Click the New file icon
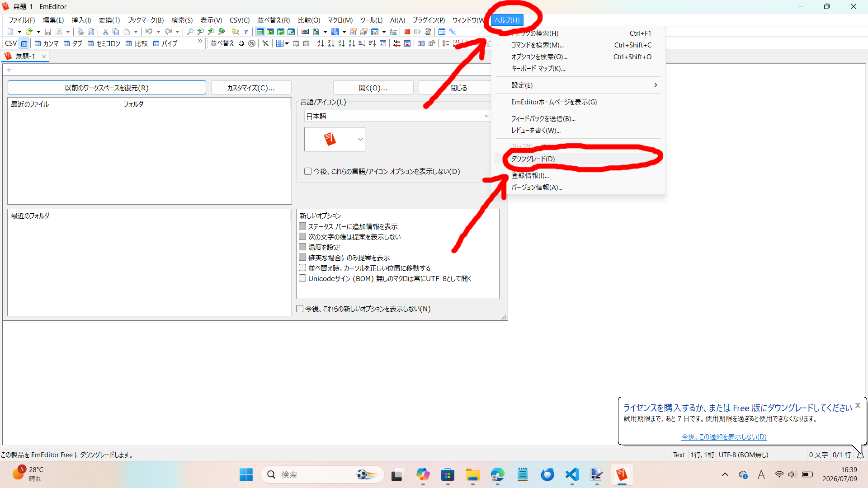868x488 pixels. click(10, 32)
